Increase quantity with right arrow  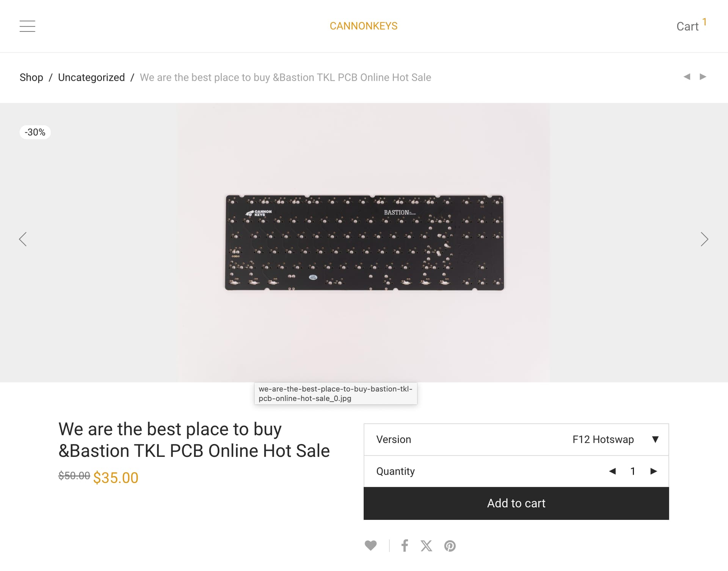click(x=653, y=471)
